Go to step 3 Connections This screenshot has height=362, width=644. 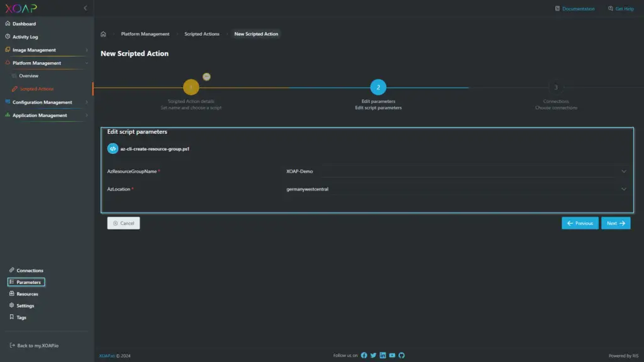556,87
